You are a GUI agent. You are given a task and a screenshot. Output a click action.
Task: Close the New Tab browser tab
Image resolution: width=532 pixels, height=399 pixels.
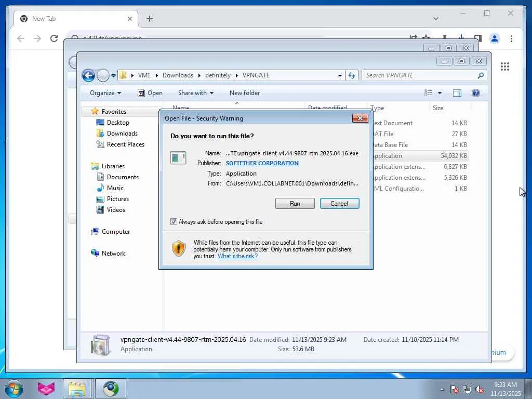point(129,19)
